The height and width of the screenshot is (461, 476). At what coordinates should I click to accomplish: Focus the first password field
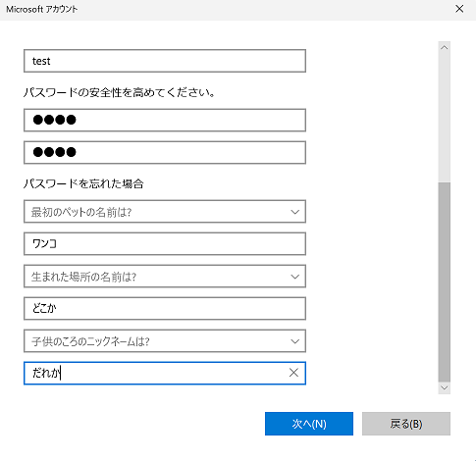pos(165,121)
